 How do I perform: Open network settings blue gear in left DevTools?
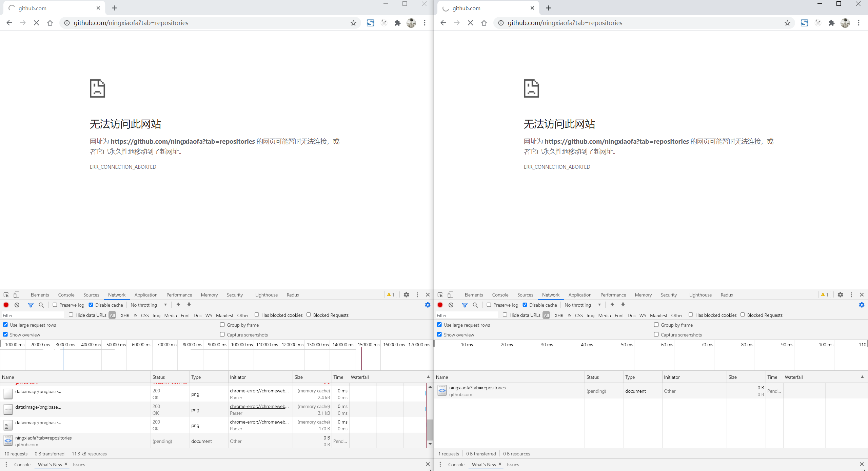428,305
